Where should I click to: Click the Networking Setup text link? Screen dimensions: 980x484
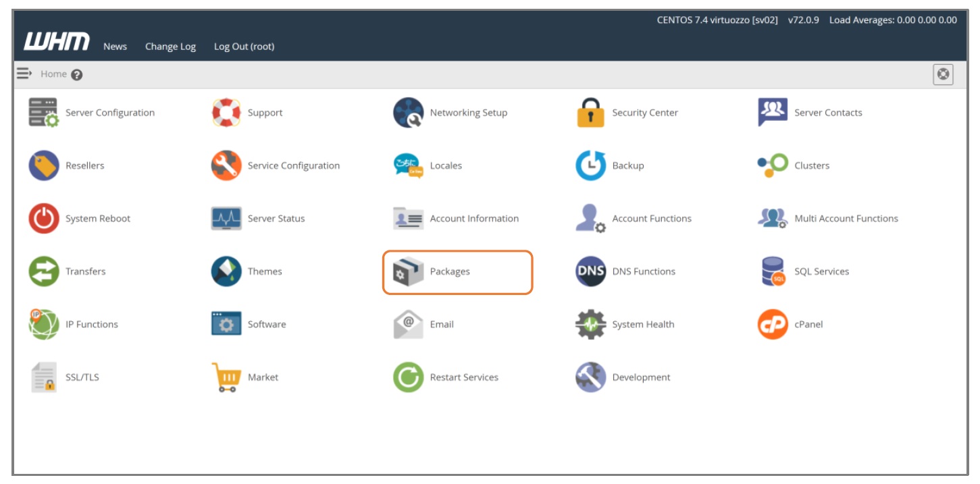point(469,113)
